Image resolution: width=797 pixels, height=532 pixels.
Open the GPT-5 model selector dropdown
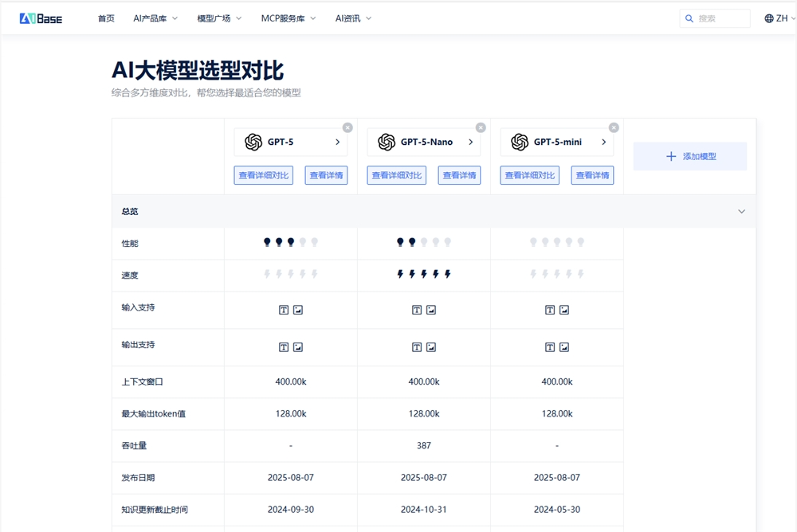pyautogui.click(x=338, y=141)
